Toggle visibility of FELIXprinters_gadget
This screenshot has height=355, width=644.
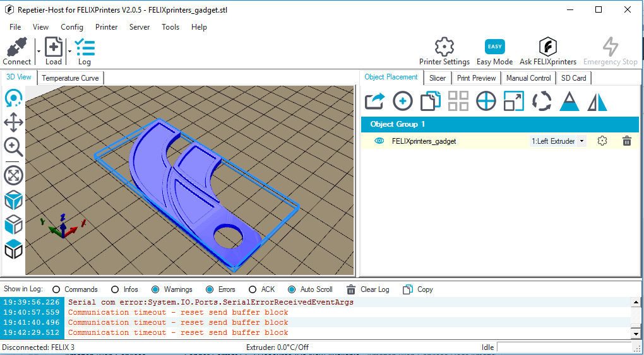point(379,141)
